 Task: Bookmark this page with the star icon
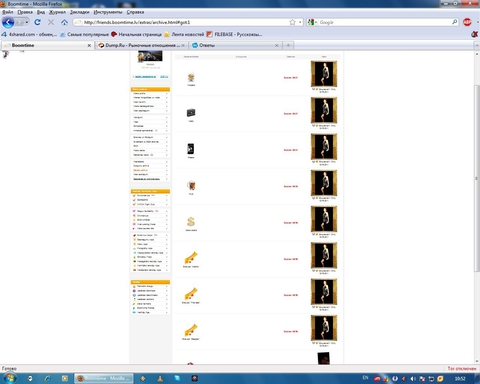point(292,22)
